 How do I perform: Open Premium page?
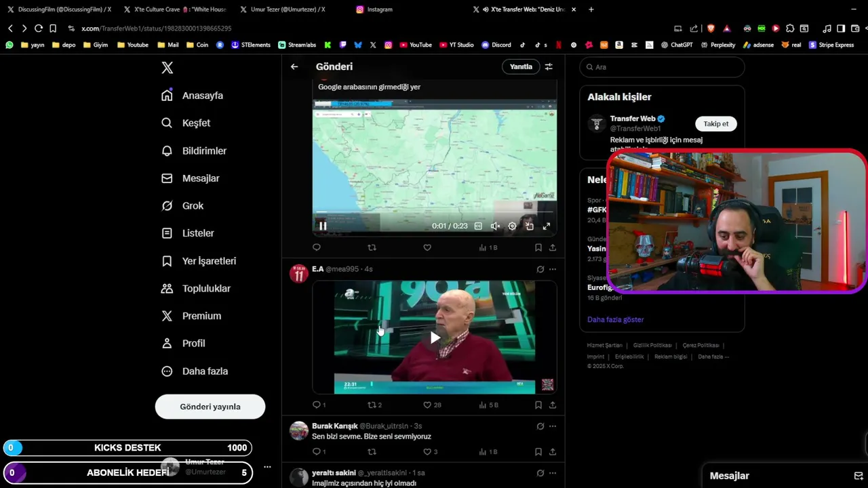tap(191, 316)
